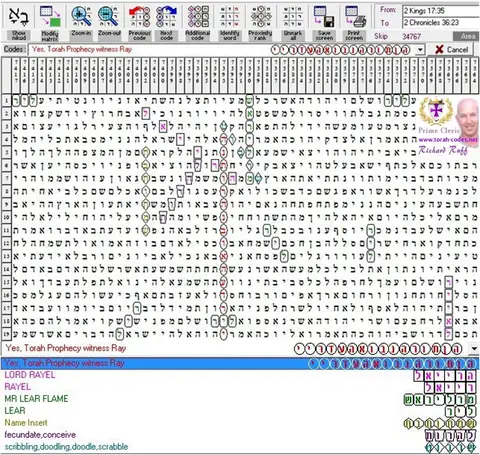
Task: Click the Additional code icon
Action: point(198,17)
